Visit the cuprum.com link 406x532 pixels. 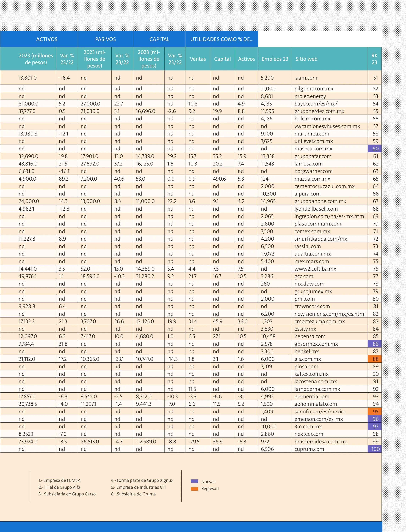[309, 449]
